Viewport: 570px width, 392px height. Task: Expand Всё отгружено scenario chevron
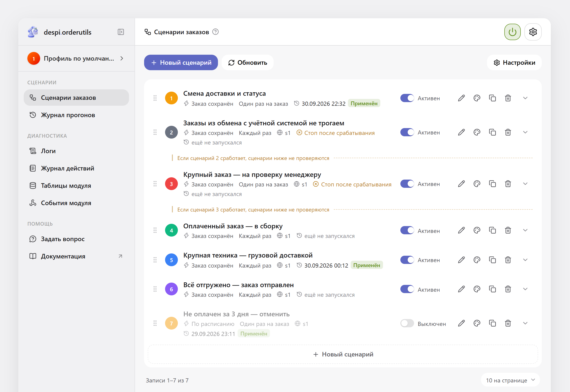[x=525, y=289]
